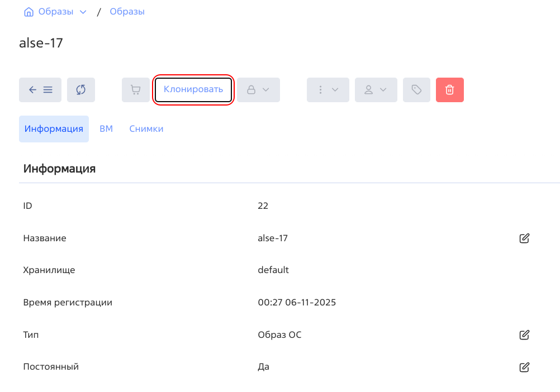This screenshot has width=560, height=392.
Task: Click the home icon in the breadcrumb
Action: click(x=29, y=12)
